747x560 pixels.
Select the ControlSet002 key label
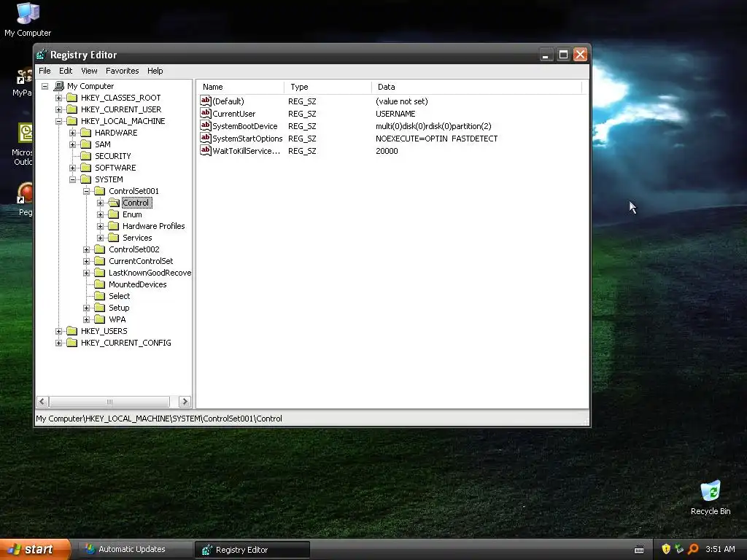(134, 249)
